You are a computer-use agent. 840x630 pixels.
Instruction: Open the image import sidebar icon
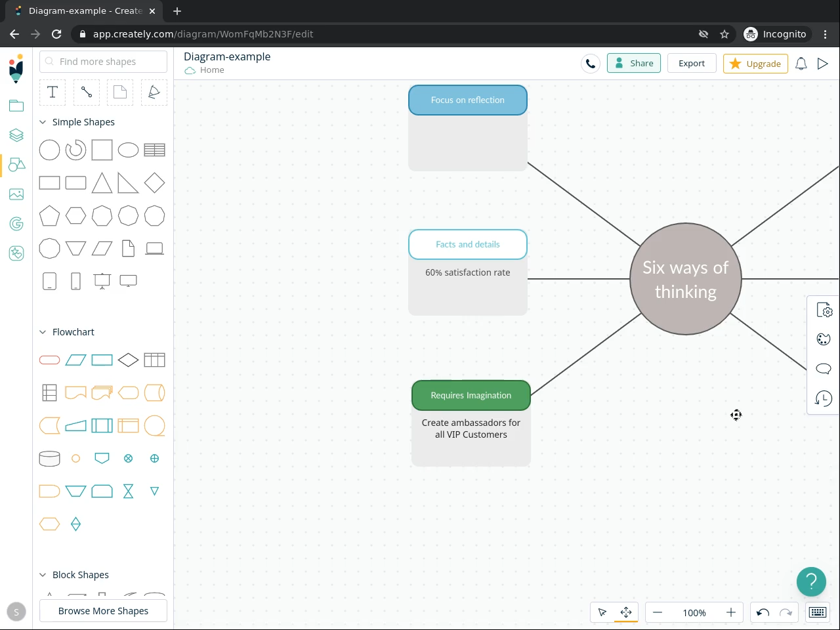pyautogui.click(x=16, y=194)
